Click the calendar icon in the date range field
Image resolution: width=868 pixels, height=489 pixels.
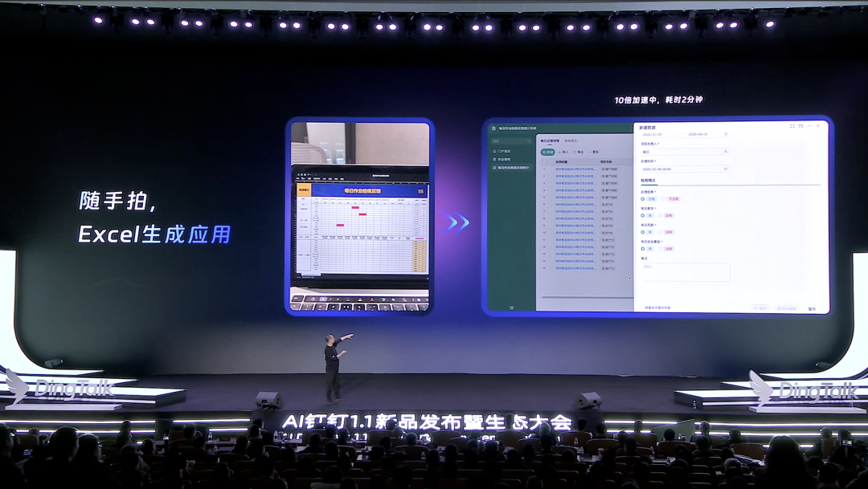pos(726,134)
